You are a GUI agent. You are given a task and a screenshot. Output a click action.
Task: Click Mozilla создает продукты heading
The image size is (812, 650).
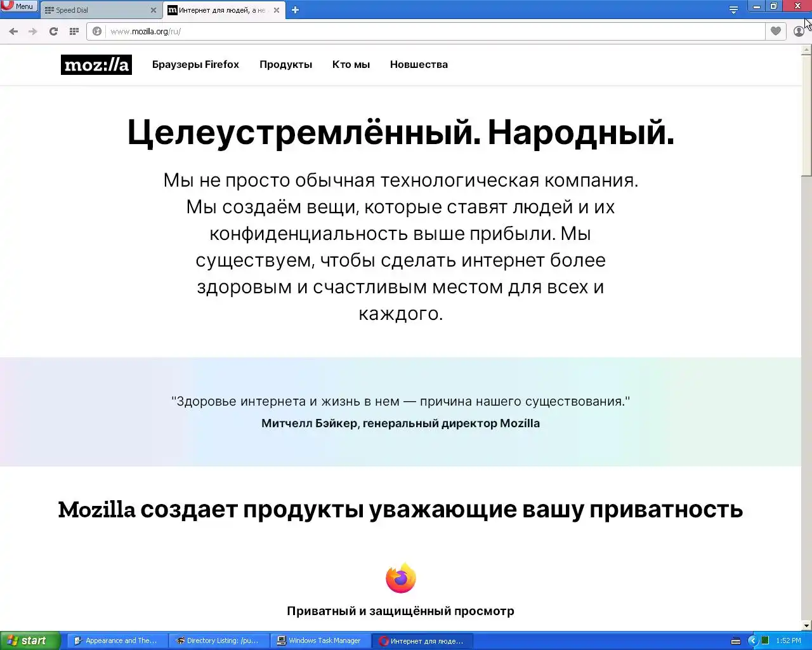(x=400, y=510)
